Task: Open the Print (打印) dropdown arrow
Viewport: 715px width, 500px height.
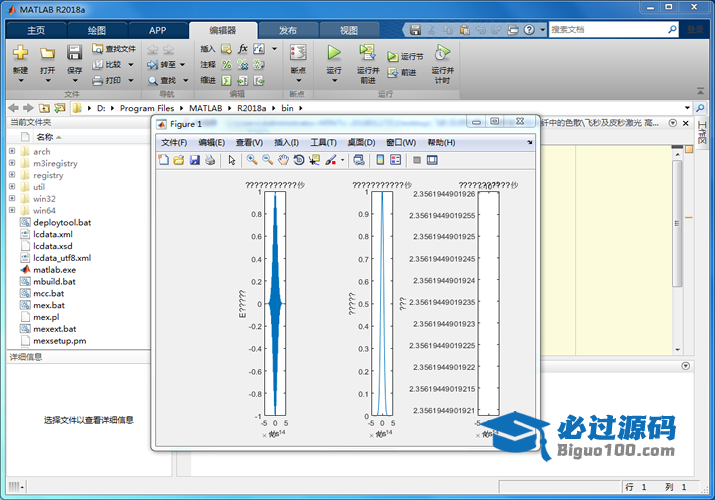Action: [131, 81]
